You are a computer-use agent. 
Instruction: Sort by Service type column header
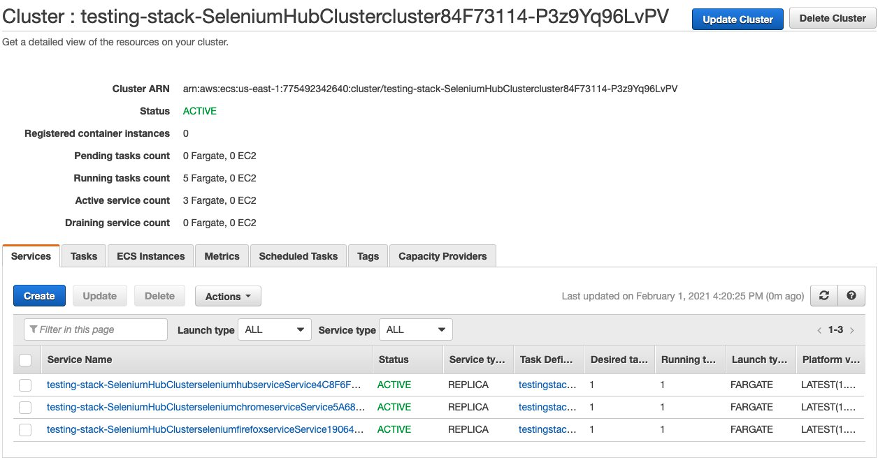[477, 360]
